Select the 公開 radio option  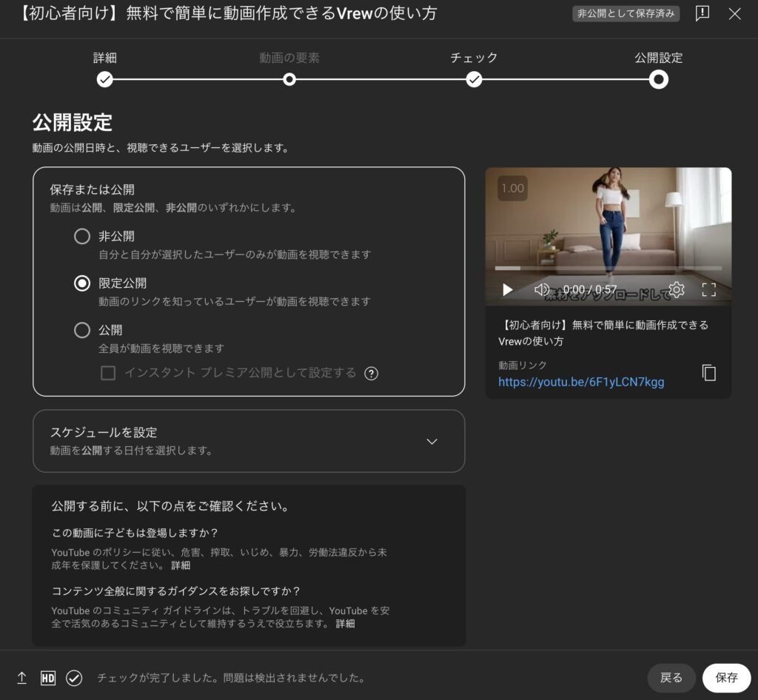(x=82, y=330)
